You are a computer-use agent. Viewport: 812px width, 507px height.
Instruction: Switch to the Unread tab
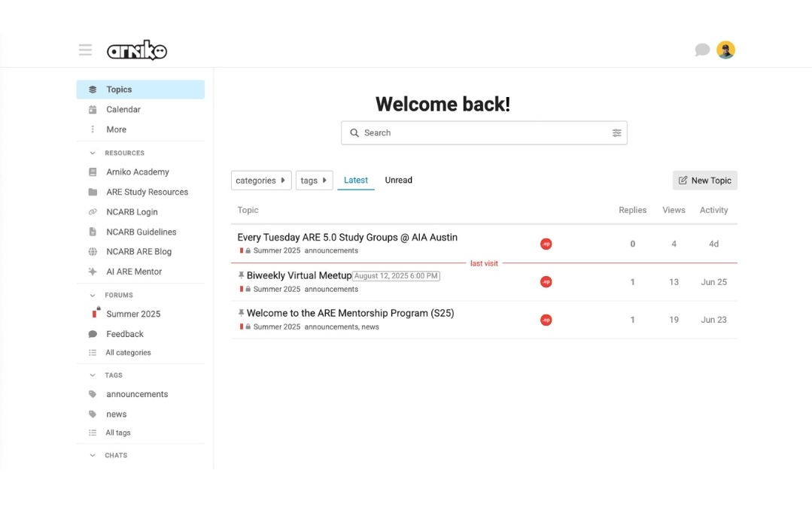(x=398, y=181)
